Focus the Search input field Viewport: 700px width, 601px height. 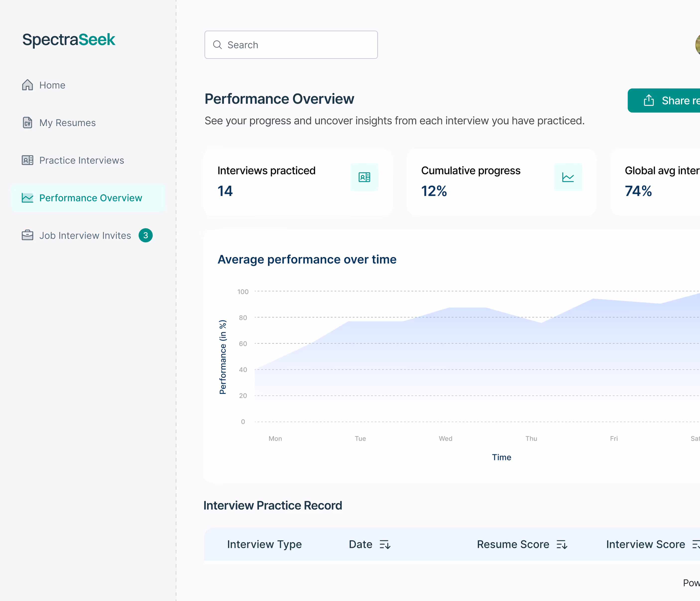pos(291,45)
